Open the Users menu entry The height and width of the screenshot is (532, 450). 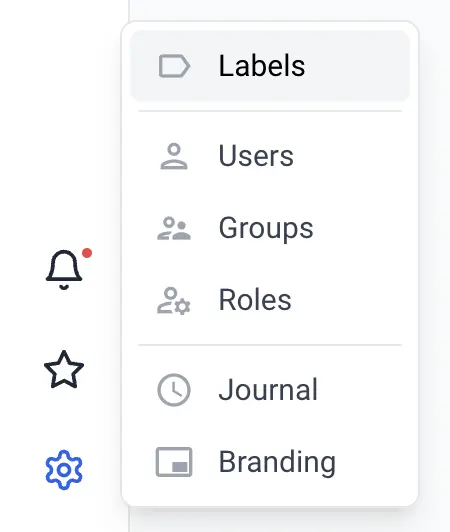click(256, 156)
